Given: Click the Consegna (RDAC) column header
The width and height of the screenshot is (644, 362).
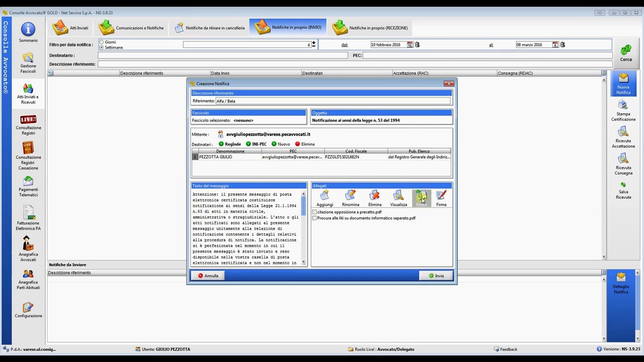Looking at the screenshot, I should pos(549,73).
